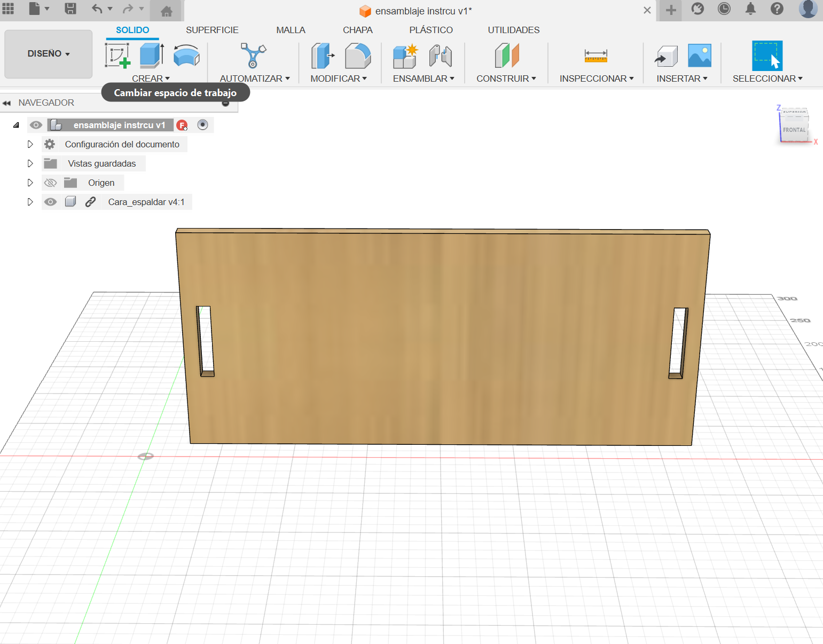The width and height of the screenshot is (823, 644).
Task: Redo the last undone action
Action: (128, 9)
